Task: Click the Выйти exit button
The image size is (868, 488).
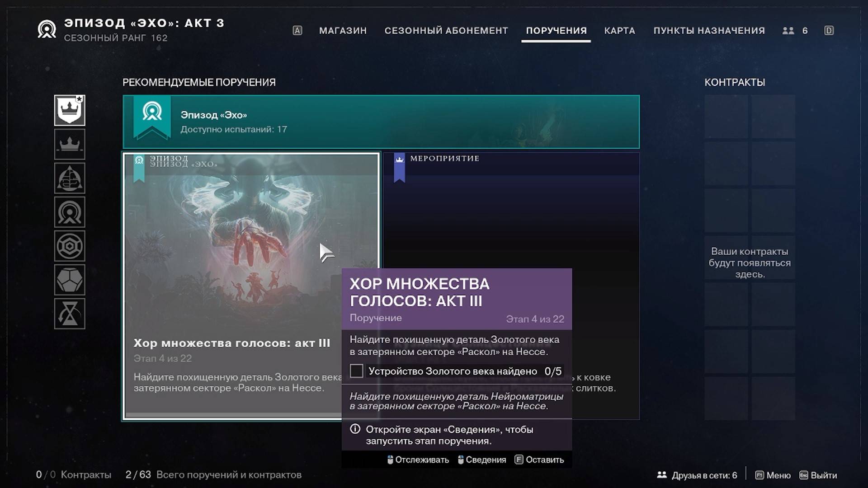Action: tap(818, 475)
